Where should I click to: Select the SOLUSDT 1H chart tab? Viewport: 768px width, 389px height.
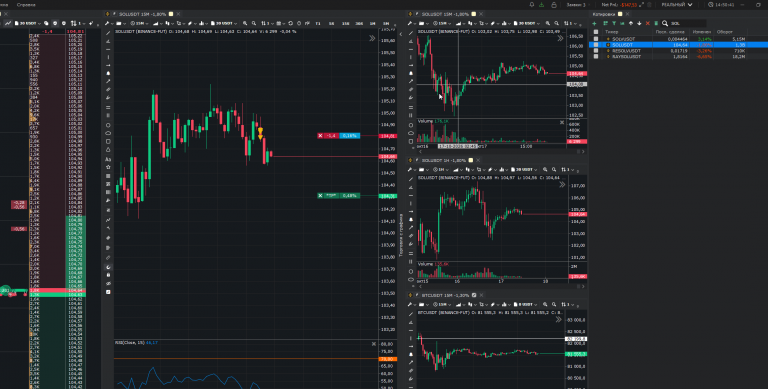(443, 160)
